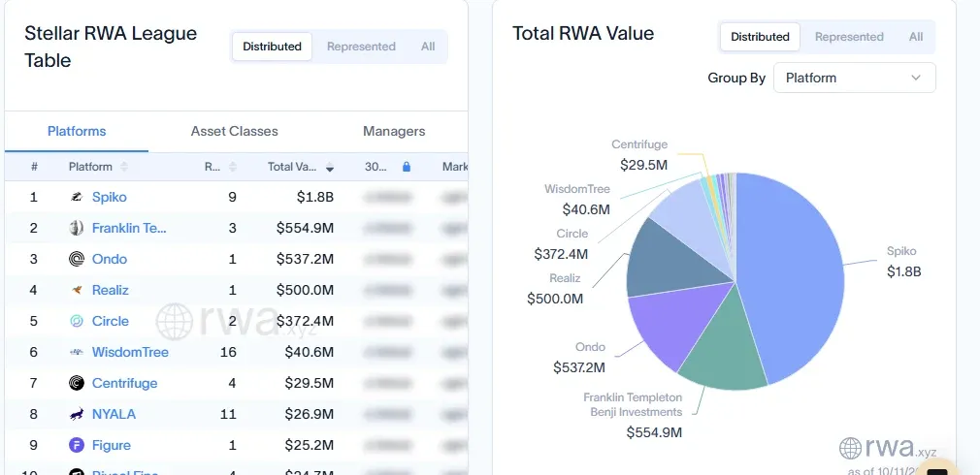
Task: Click the Franklin Templeton Benji Investments chart label
Action: [x=633, y=404]
